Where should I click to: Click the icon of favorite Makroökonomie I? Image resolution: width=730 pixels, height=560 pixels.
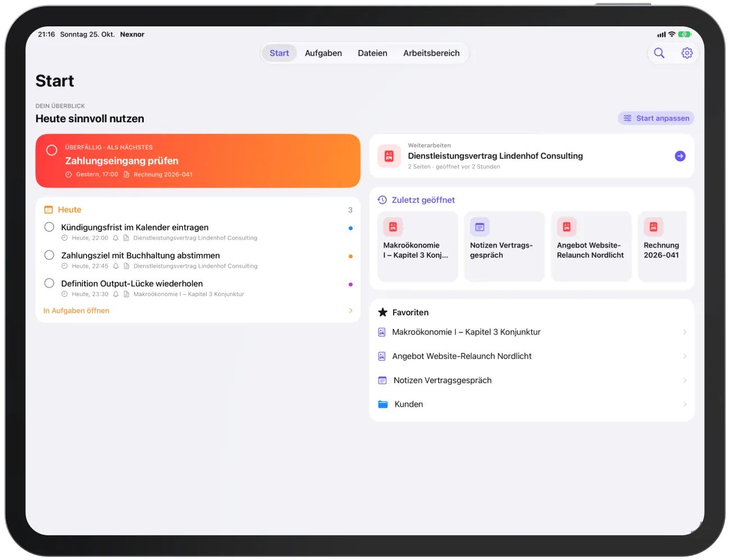[382, 332]
